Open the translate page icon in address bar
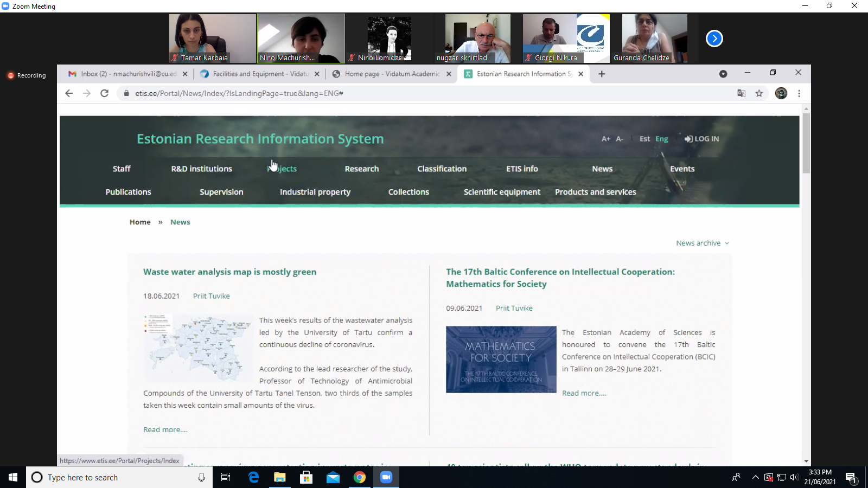 tap(741, 93)
